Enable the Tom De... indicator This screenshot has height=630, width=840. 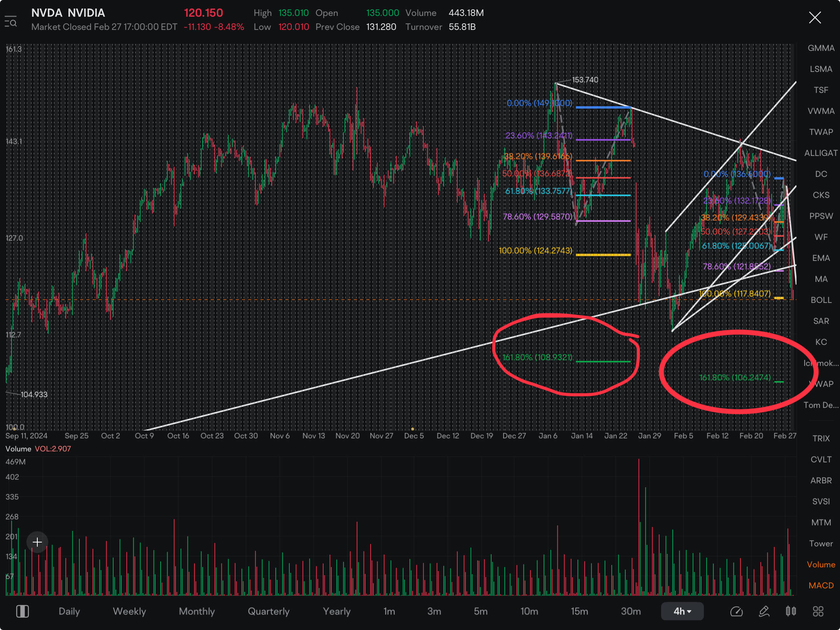pyautogui.click(x=821, y=405)
